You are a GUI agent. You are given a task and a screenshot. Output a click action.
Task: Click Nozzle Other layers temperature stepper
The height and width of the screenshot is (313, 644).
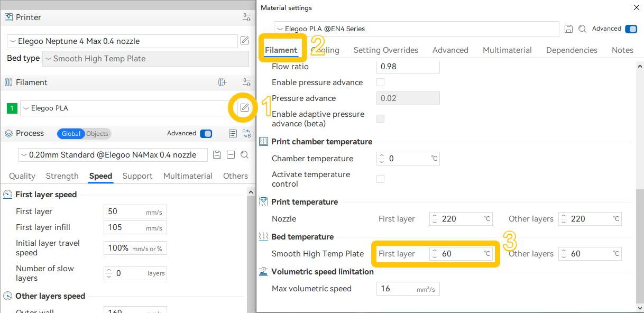tap(564, 219)
